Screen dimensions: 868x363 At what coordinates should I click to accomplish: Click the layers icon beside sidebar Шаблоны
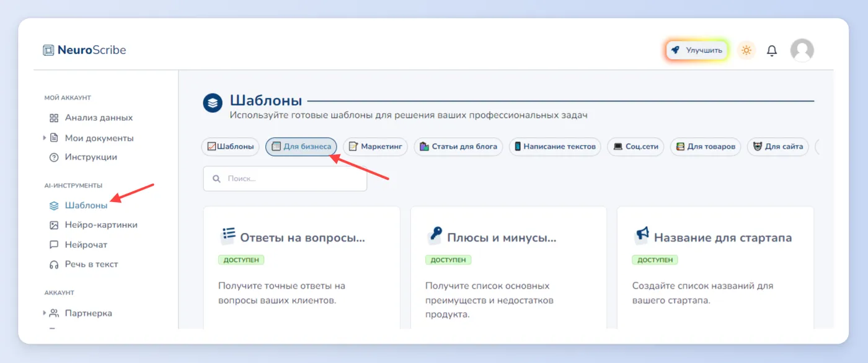[x=54, y=205]
